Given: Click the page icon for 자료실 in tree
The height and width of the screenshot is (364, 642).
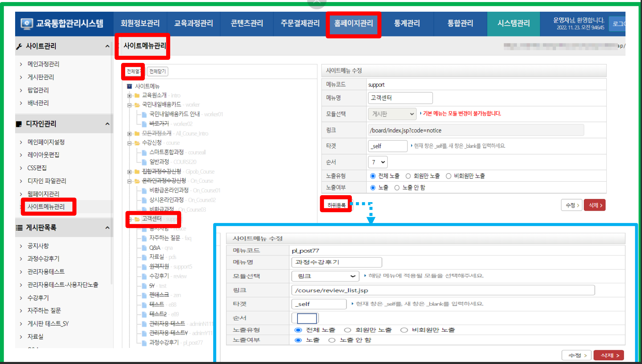Looking at the screenshot, I should [144, 257].
